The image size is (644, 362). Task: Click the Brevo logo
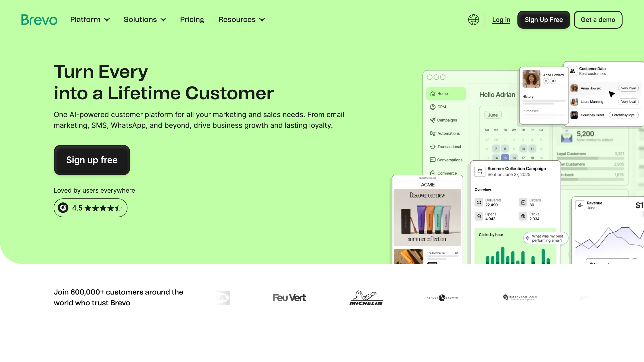(39, 19)
